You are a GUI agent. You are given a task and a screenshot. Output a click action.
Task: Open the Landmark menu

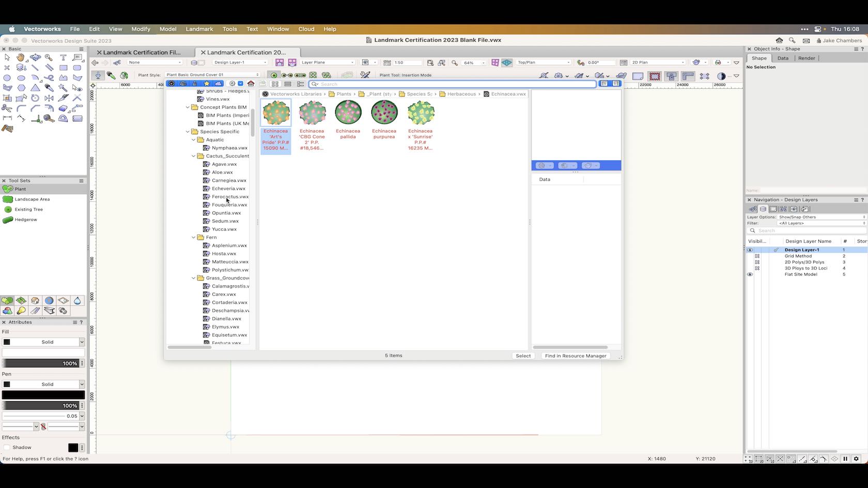pos(199,29)
